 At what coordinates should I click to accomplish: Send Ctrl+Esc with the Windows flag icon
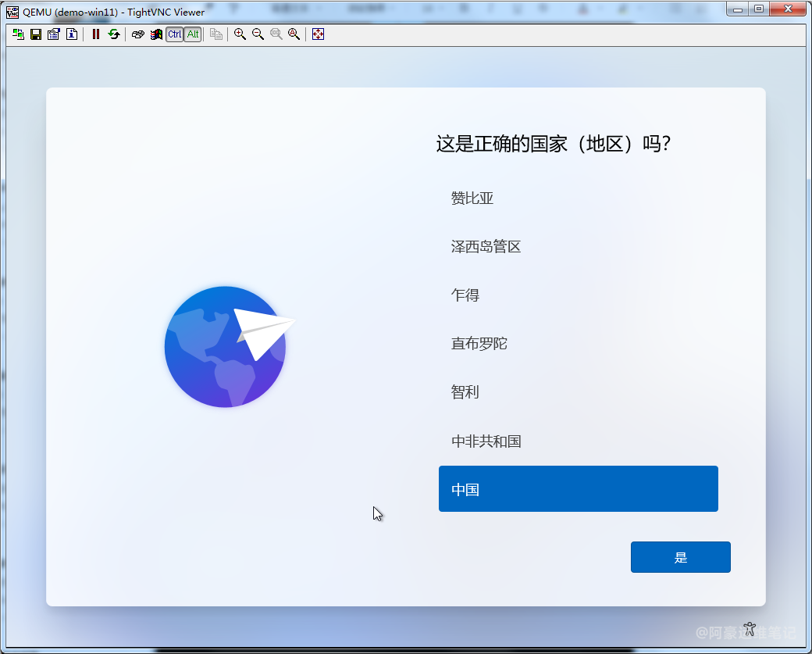pos(156,34)
